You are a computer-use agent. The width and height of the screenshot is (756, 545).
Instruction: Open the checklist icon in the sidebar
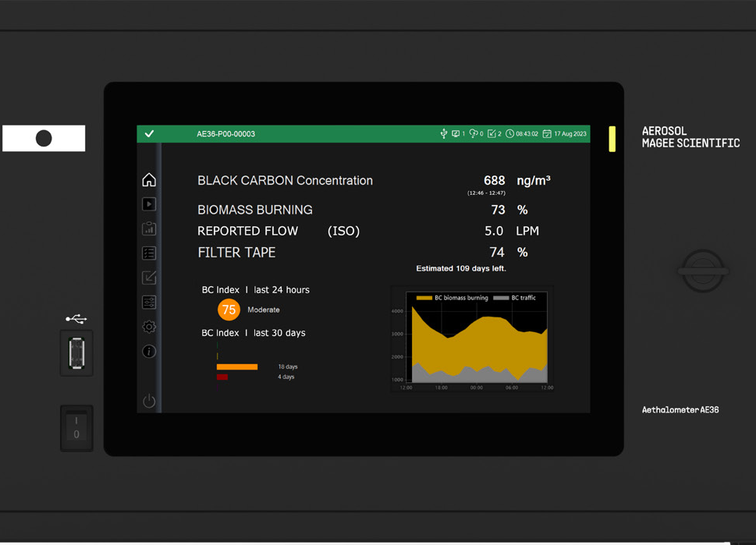click(149, 253)
